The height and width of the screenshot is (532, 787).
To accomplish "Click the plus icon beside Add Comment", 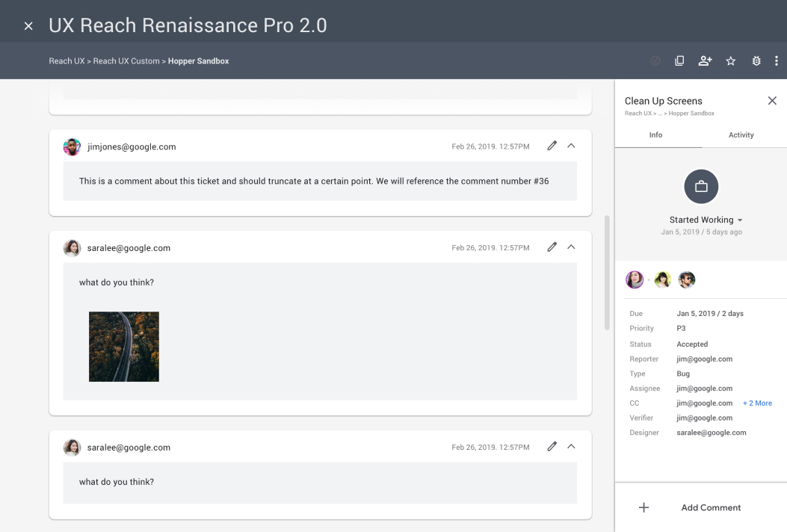I will click(x=644, y=507).
